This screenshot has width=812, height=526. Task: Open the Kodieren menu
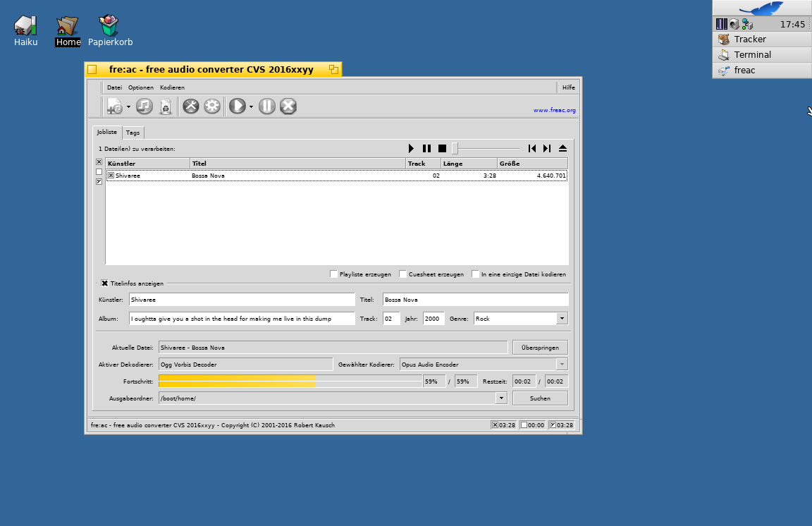(172, 87)
